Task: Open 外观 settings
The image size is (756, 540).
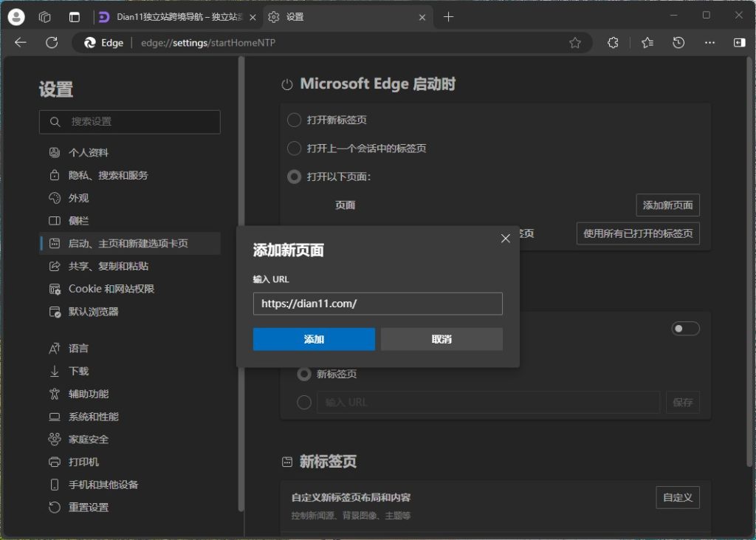Action: point(130,198)
